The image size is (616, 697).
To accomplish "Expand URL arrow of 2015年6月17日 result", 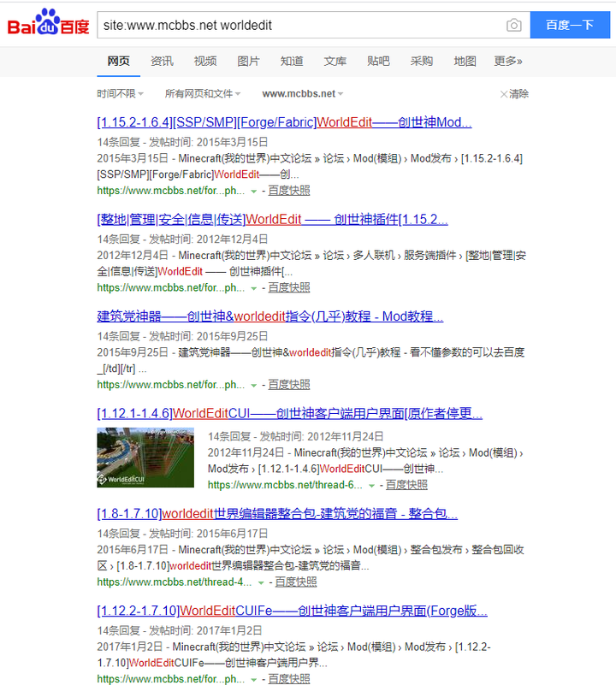I will click(261, 582).
